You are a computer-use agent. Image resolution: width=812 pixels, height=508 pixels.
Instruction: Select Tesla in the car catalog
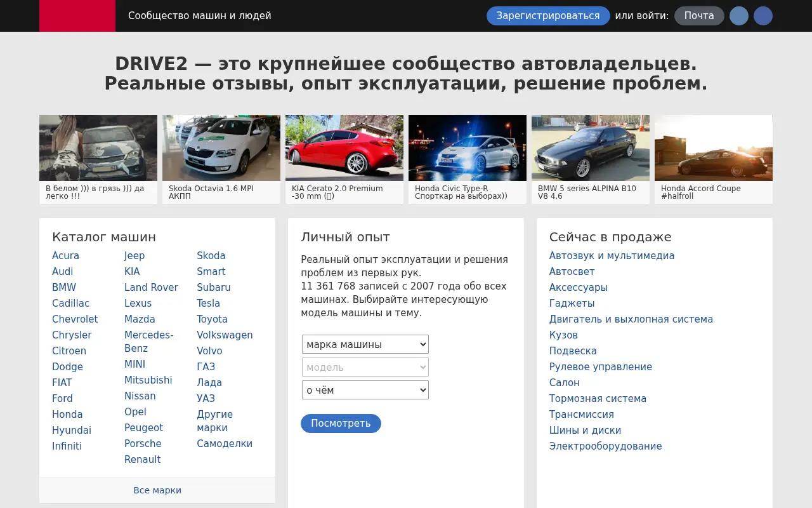coord(208,304)
